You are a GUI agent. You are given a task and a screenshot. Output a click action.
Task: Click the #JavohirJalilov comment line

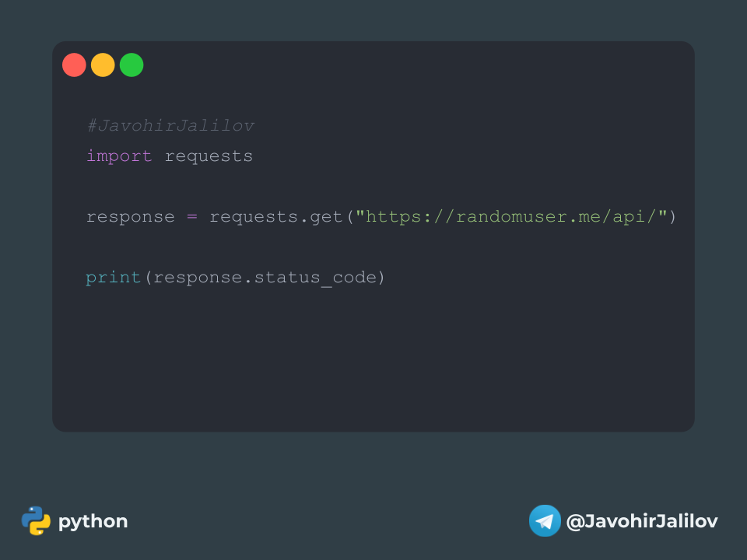170,125
